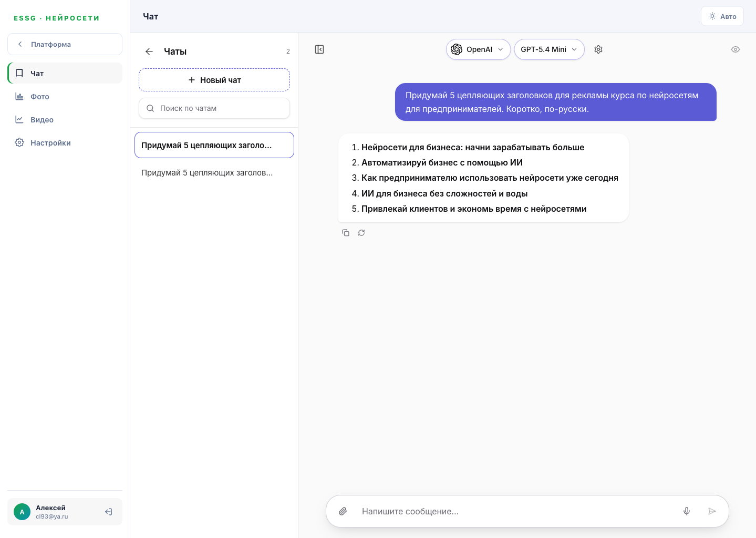The image size is (756, 538).
Task: Click the user message bubble
Action: tap(556, 102)
